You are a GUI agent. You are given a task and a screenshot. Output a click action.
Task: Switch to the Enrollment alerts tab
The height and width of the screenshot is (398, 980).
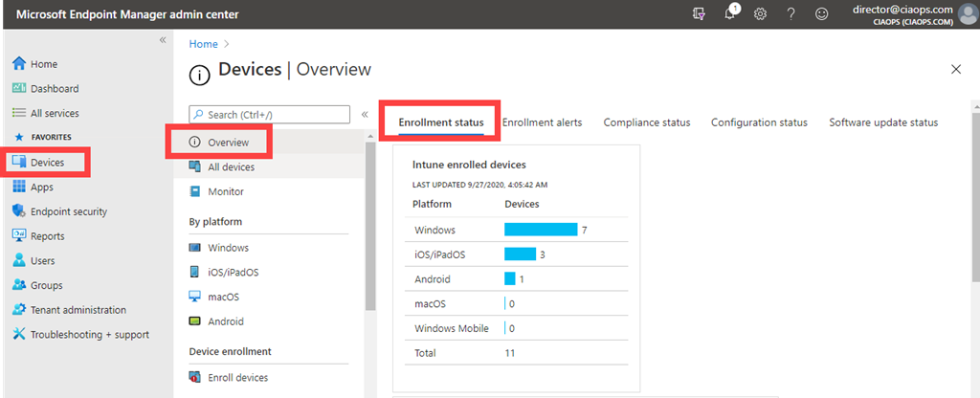[x=542, y=122]
